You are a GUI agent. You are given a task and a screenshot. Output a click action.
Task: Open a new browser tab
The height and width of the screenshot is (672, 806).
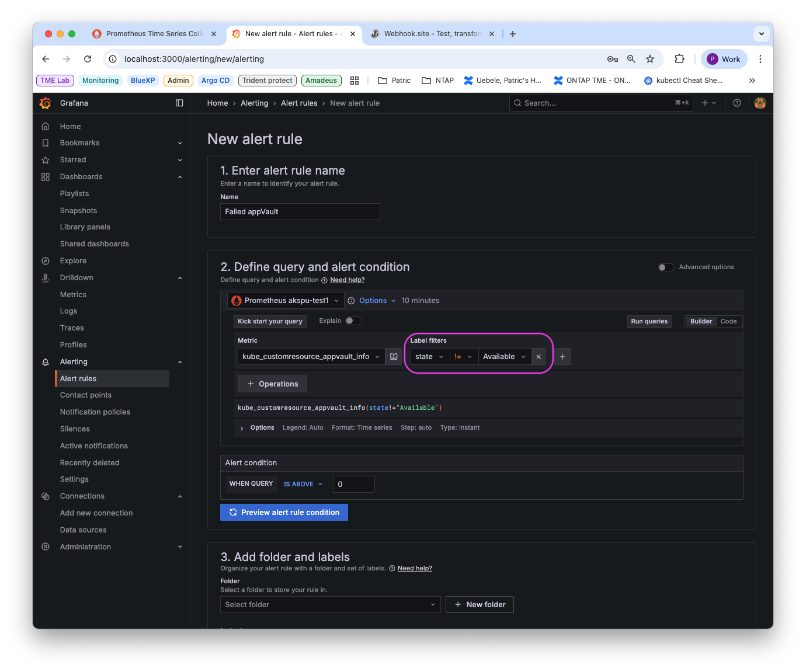513,34
